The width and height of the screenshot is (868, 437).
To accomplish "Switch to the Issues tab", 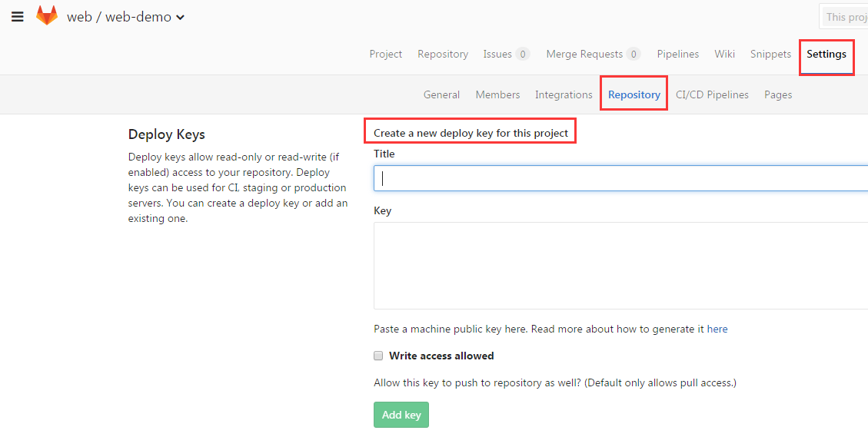I will [x=506, y=55].
